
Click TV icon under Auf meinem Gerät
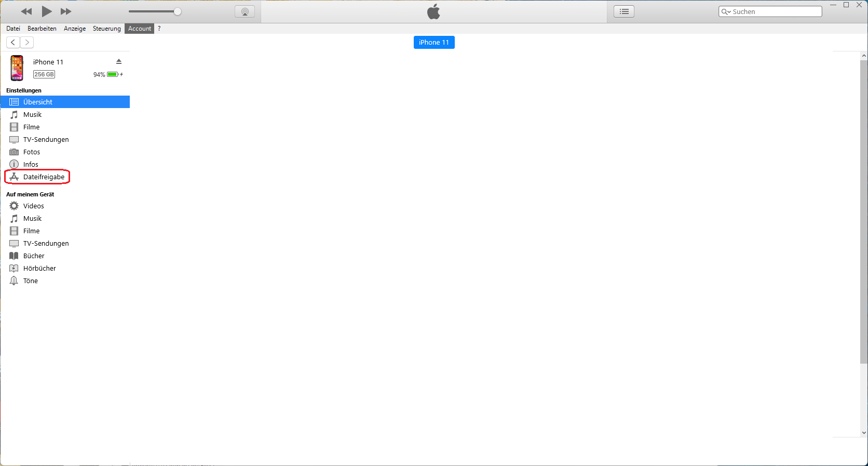point(14,243)
